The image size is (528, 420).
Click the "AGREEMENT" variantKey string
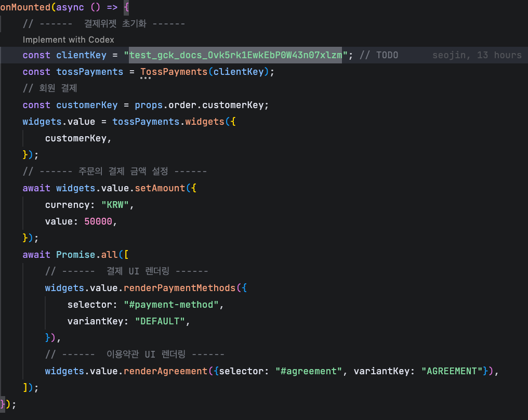click(452, 371)
